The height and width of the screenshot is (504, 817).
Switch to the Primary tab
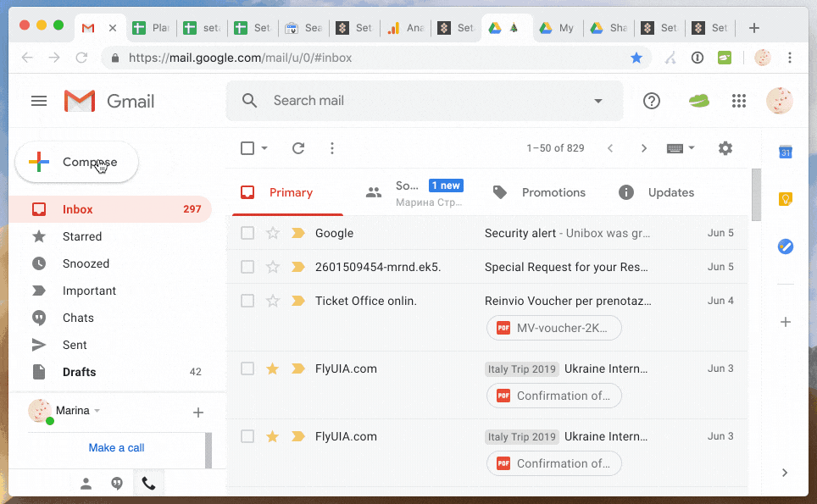[287, 192]
